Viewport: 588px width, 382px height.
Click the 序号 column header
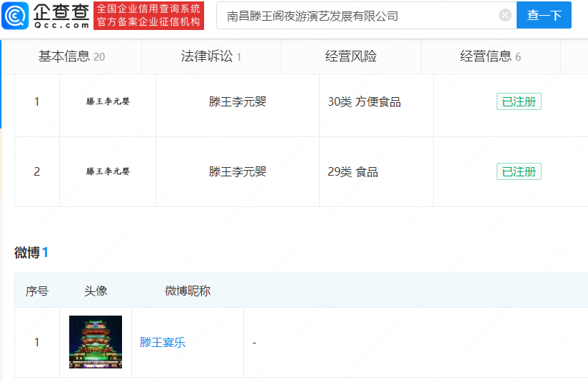coord(37,291)
